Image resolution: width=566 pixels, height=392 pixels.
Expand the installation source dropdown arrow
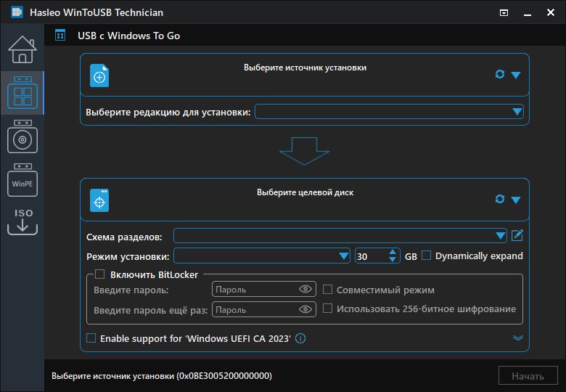(516, 75)
